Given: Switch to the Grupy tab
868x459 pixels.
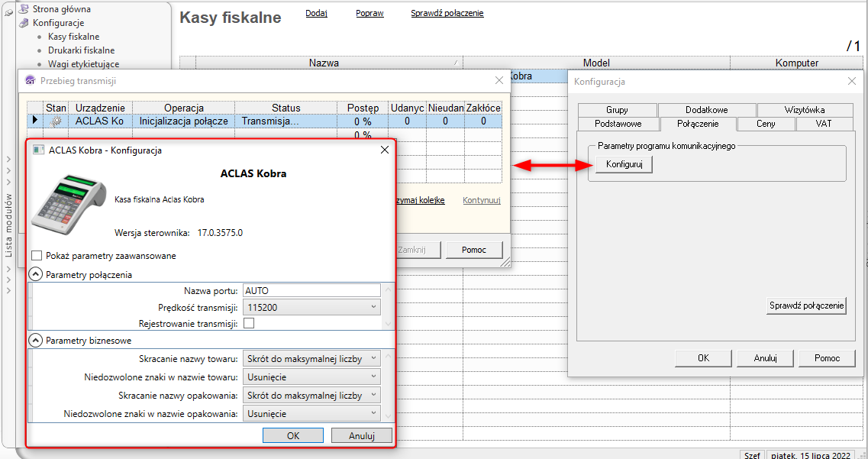Looking at the screenshot, I should click(x=617, y=110).
